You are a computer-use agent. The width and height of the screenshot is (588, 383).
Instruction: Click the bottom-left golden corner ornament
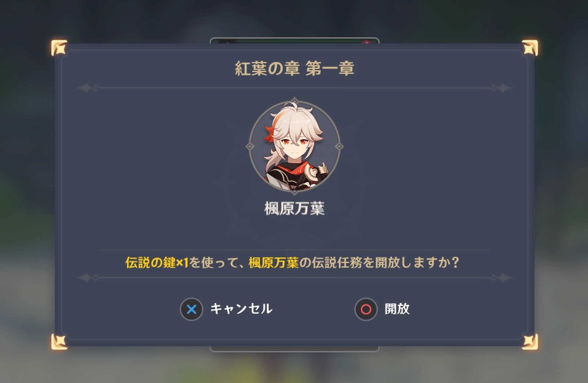point(59,342)
